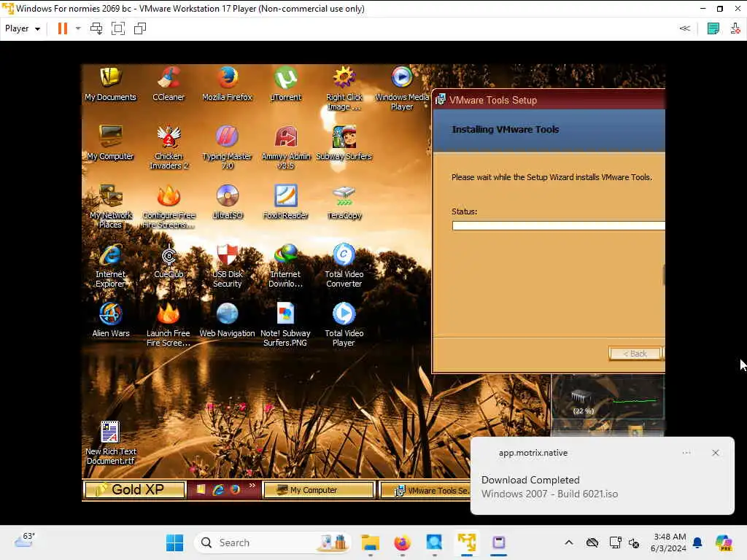
Task: Launch Internet Explorer desktop icon
Action: 111,265
